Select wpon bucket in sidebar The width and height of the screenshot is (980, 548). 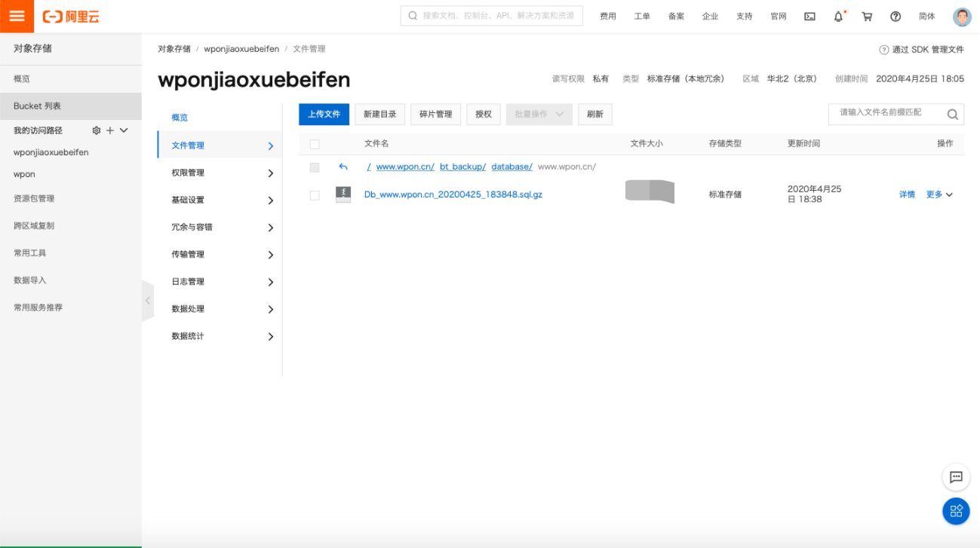pyautogui.click(x=24, y=174)
